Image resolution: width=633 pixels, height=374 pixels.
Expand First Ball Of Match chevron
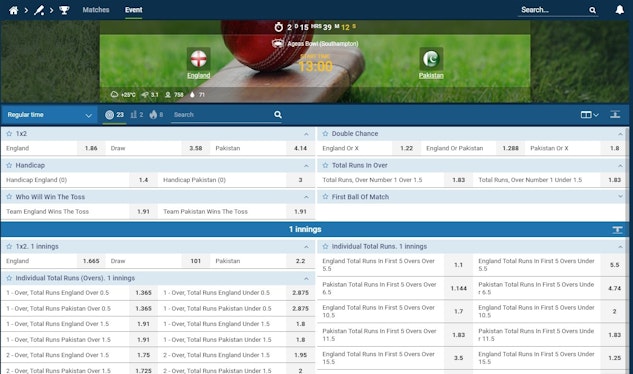pyautogui.click(x=620, y=197)
